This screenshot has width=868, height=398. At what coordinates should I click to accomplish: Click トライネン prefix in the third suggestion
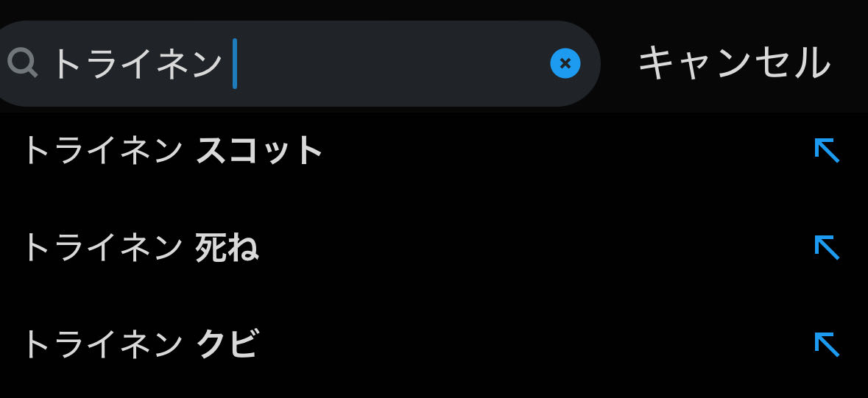[x=102, y=344]
